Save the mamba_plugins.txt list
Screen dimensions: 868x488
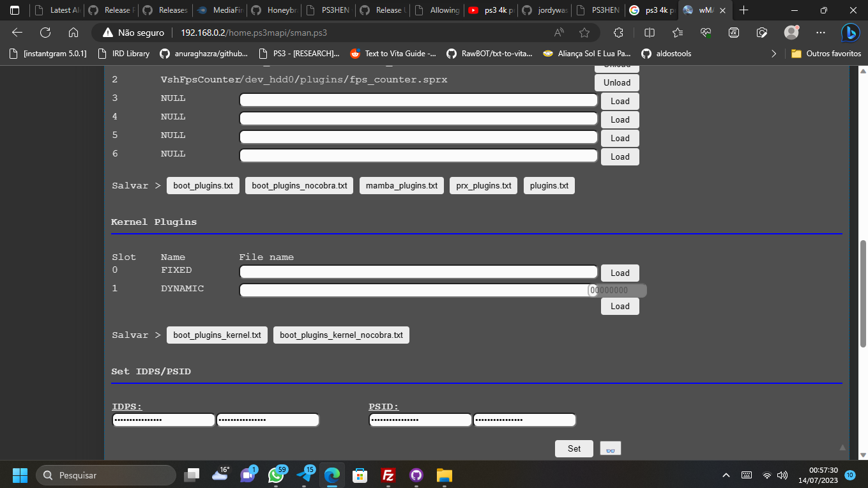click(401, 185)
